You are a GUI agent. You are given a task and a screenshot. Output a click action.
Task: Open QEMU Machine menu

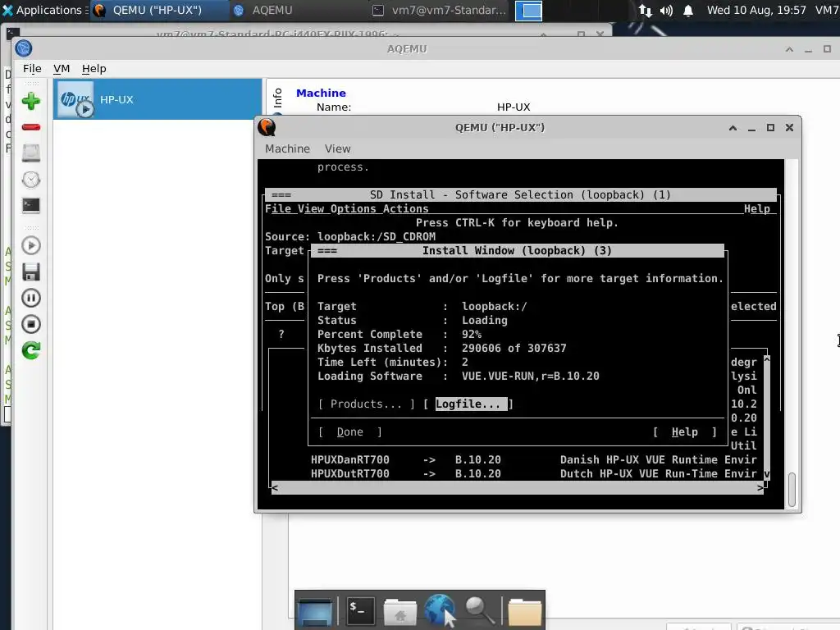tap(287, 149)
